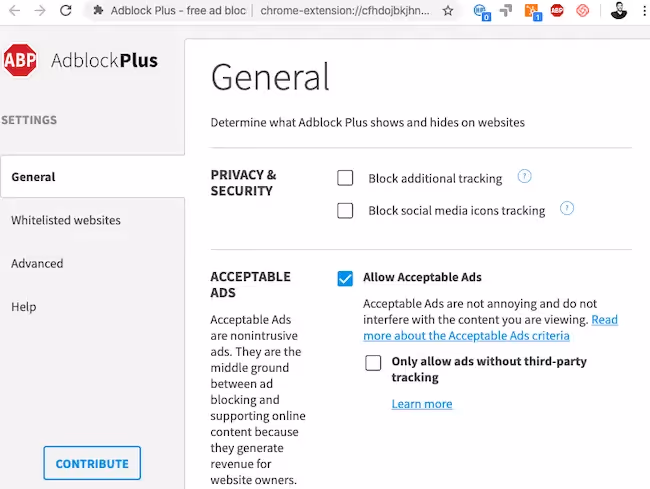Open the red ABP extension toolbar icon
Image resolution: width=650 pixels, height=489 pixels.
click(x=557, y=10)
